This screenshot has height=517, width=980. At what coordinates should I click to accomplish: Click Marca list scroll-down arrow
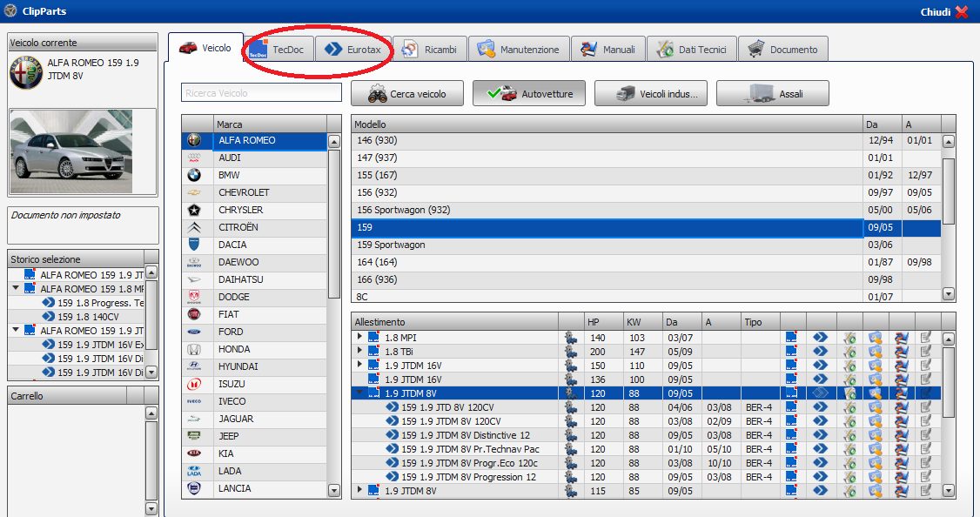[333, 492]
